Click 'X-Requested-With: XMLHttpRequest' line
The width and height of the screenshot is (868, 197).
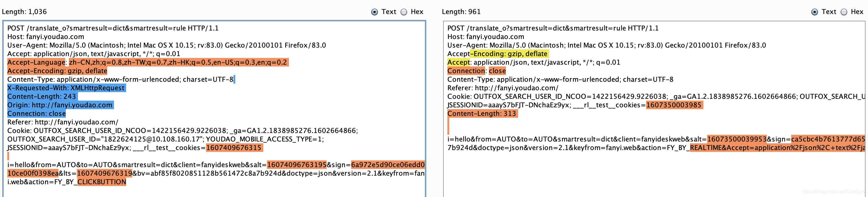click(66, 88)
